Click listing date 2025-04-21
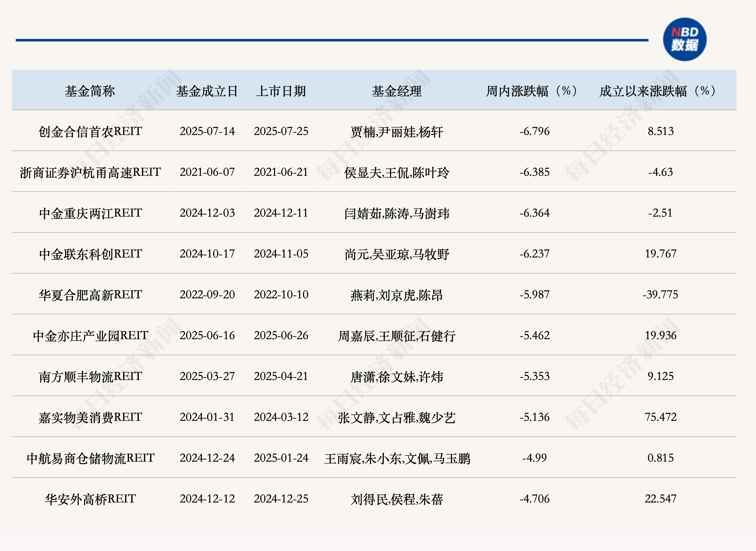This screenshot has height=551, width=756. (281, 377)
